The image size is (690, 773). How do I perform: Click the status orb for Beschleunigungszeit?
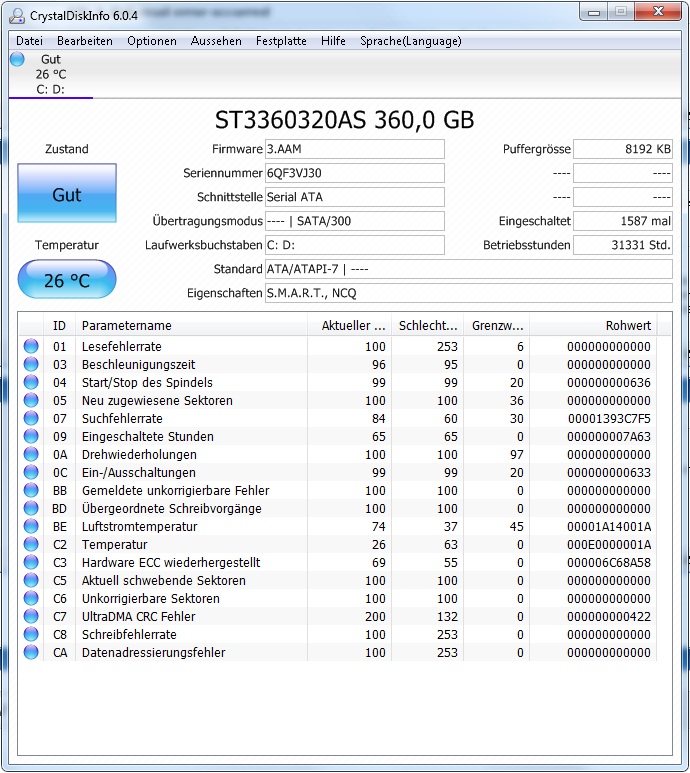click(31, 364)
